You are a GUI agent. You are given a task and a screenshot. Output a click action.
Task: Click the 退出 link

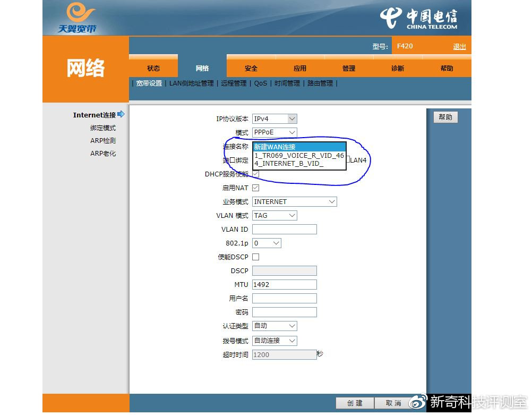pyautogui.click(x=459, y=46)
